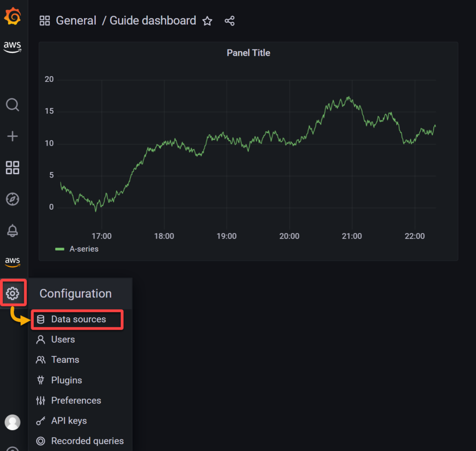Open the Alerting bell icon

click(x=13, y=231)
